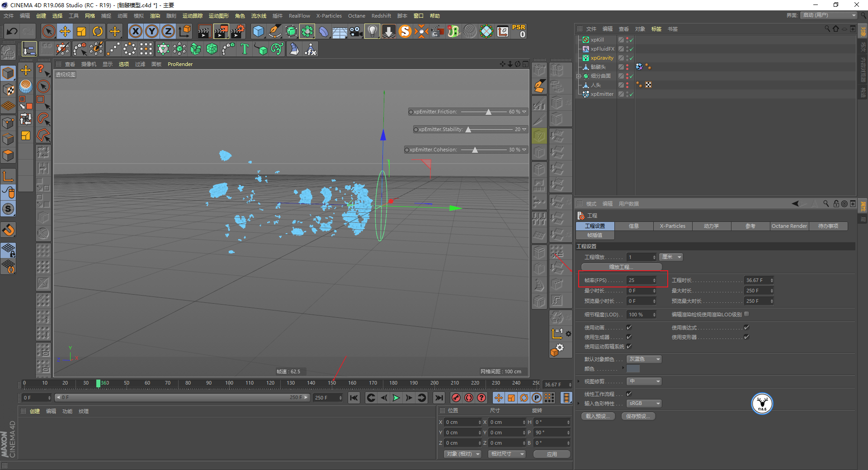
Task: Toggle the X axis lock icon
Action: click(135, 31)
